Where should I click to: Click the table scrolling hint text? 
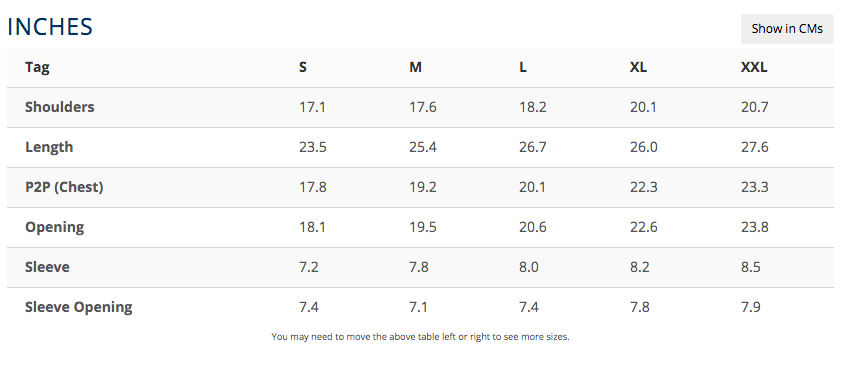coord(420,337)
